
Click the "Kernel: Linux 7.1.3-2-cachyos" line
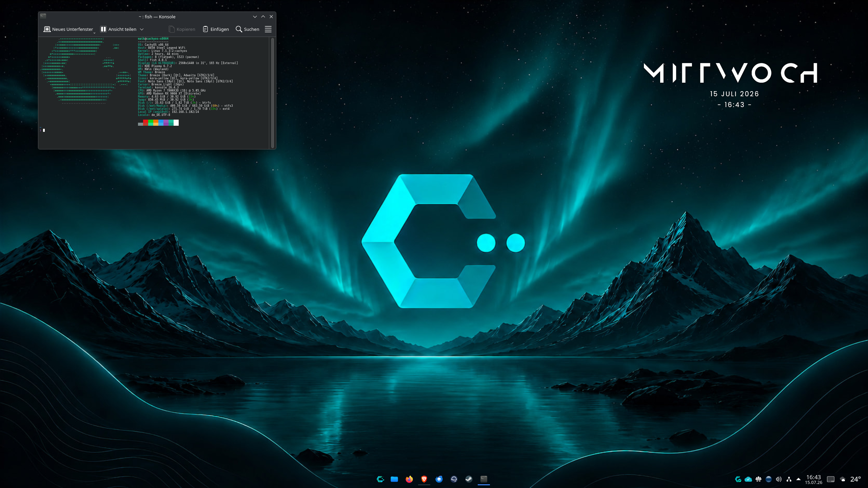162,51
